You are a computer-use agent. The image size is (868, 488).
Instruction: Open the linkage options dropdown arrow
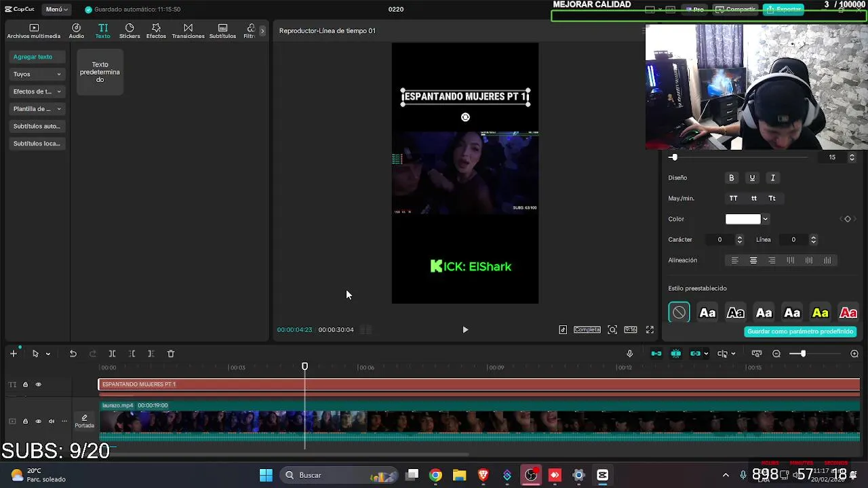(706, 354)
